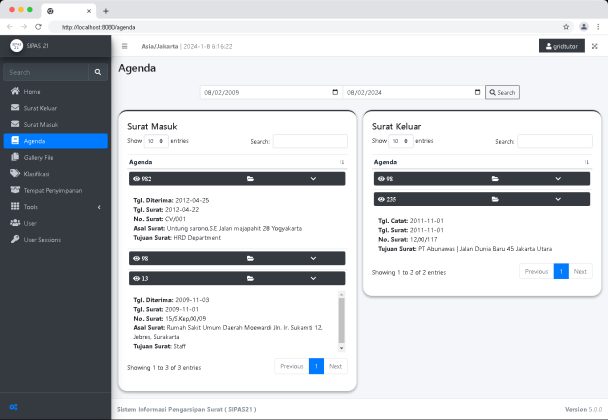
Task: Click the Search button beside date range
Action: coord(502,92)
